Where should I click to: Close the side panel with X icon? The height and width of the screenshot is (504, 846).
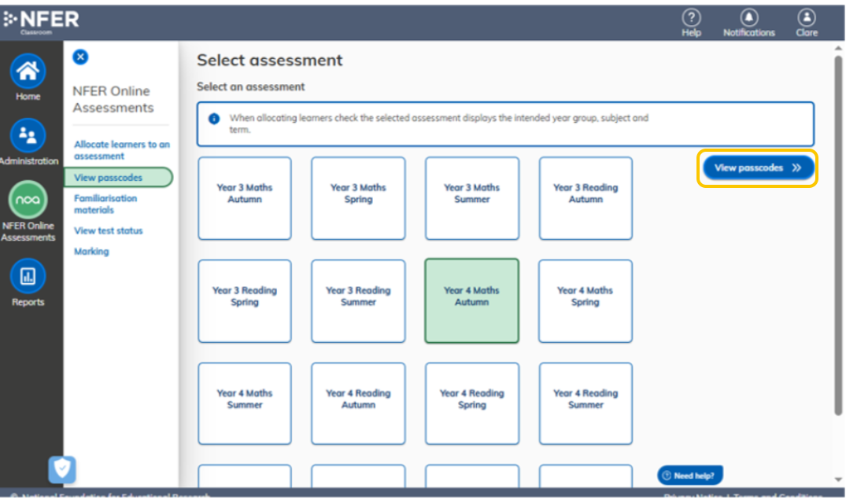point(80,57)
